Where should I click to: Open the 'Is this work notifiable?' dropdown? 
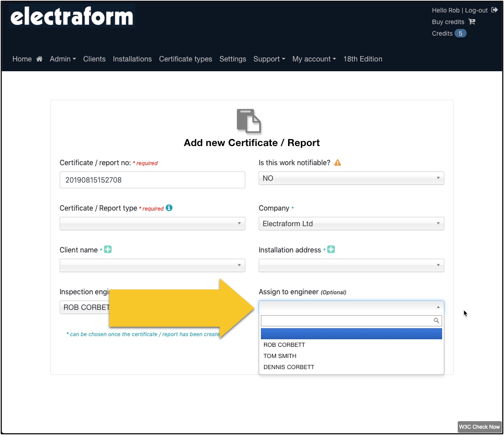pyautogui.click(x=351, y=178)
